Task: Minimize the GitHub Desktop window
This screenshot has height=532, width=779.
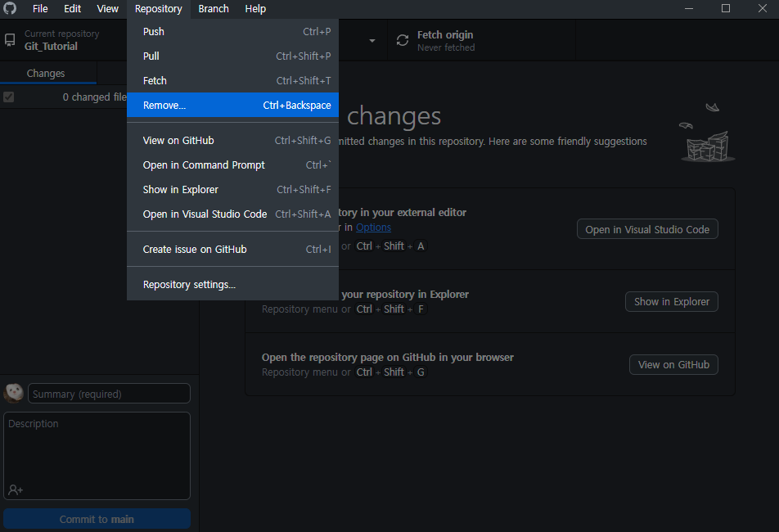Action: coord(689,8)
